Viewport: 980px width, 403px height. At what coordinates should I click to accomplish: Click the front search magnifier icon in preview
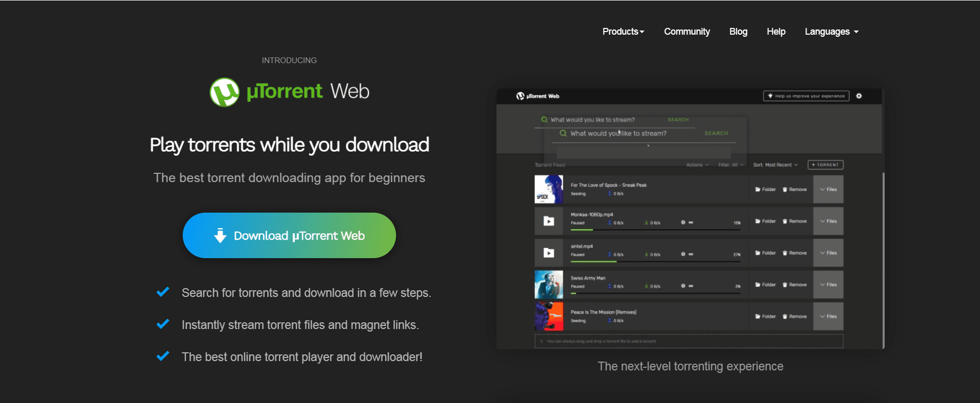coord(563,133)
